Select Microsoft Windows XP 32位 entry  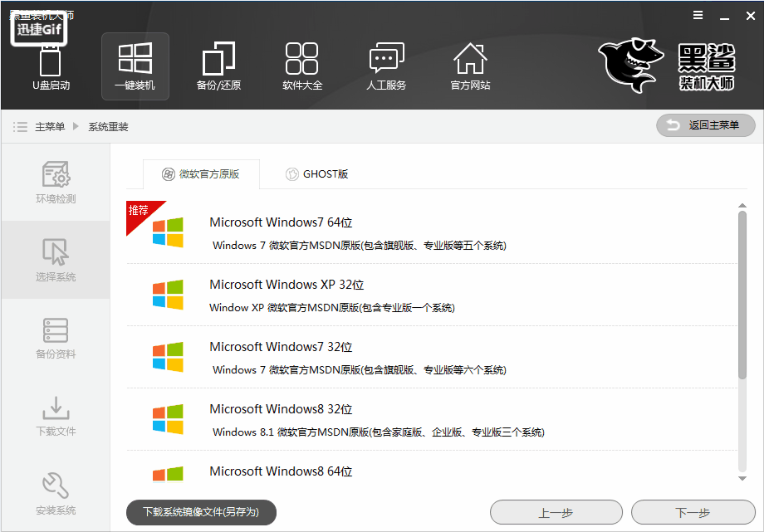point(432,295)
